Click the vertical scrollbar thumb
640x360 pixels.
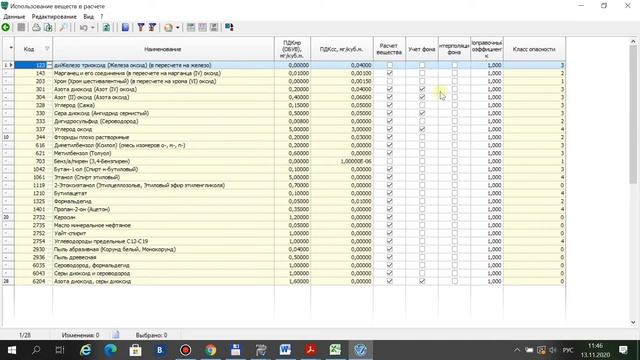[x=633, y=114]
